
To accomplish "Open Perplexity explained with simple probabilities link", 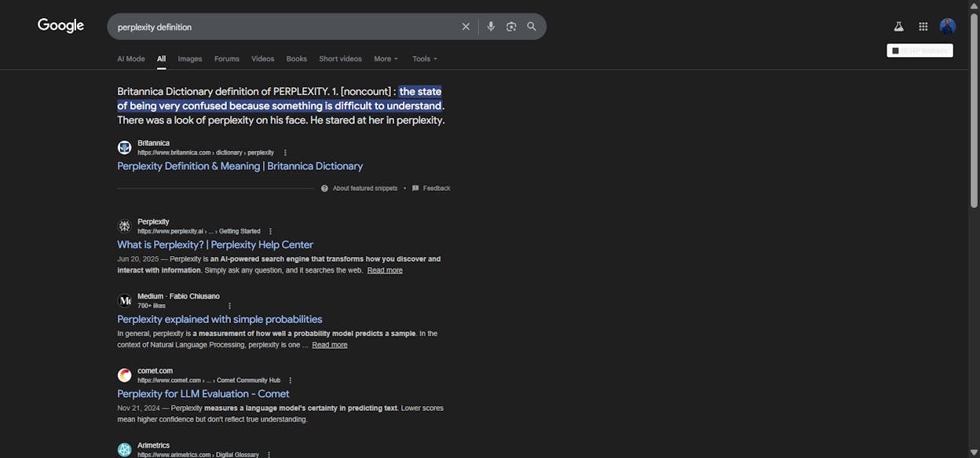I will pos(220,319).
